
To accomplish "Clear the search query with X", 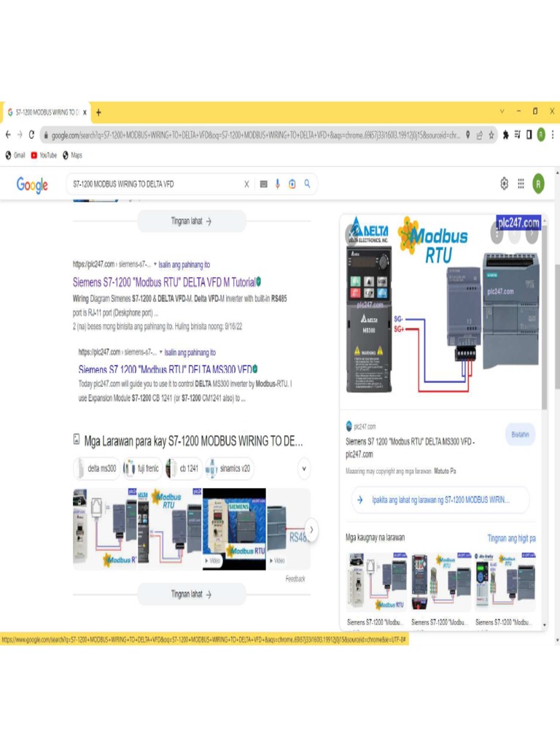I will pos(246,184).
